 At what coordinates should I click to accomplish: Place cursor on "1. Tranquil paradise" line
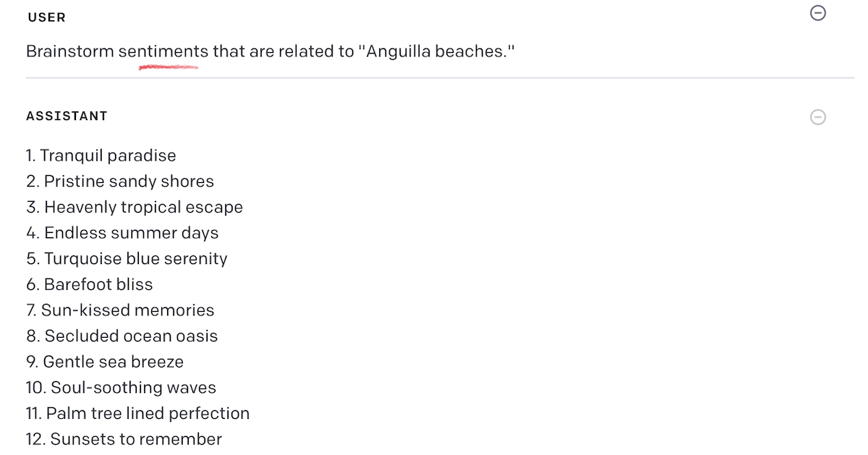pos(101,156)
